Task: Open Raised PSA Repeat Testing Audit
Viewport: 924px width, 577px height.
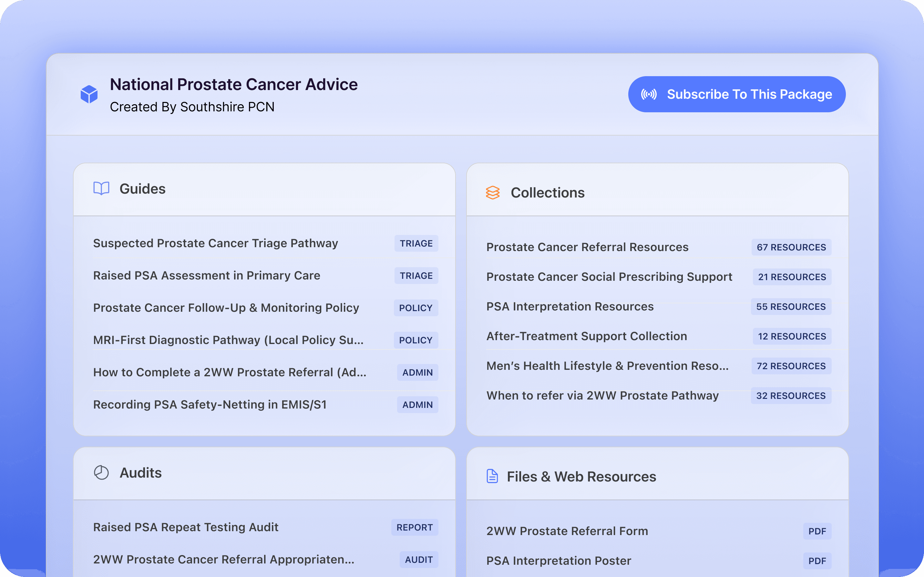Action: [x=186, y=527]
